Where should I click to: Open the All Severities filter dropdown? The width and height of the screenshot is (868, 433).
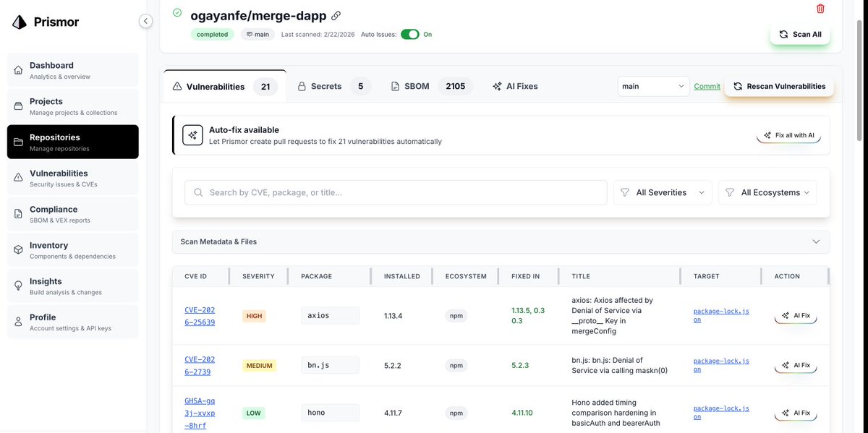point(663,193)
